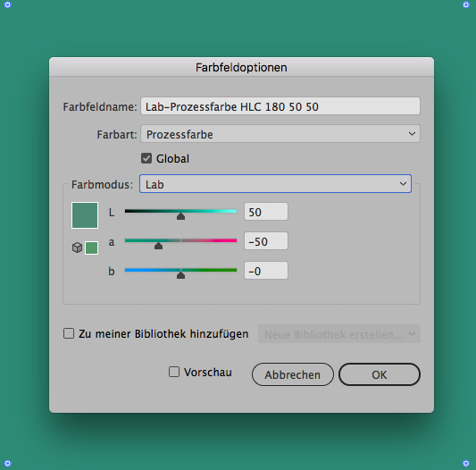Click the b channel slider handle
This screenshot has height=470, width=476.
180,275
